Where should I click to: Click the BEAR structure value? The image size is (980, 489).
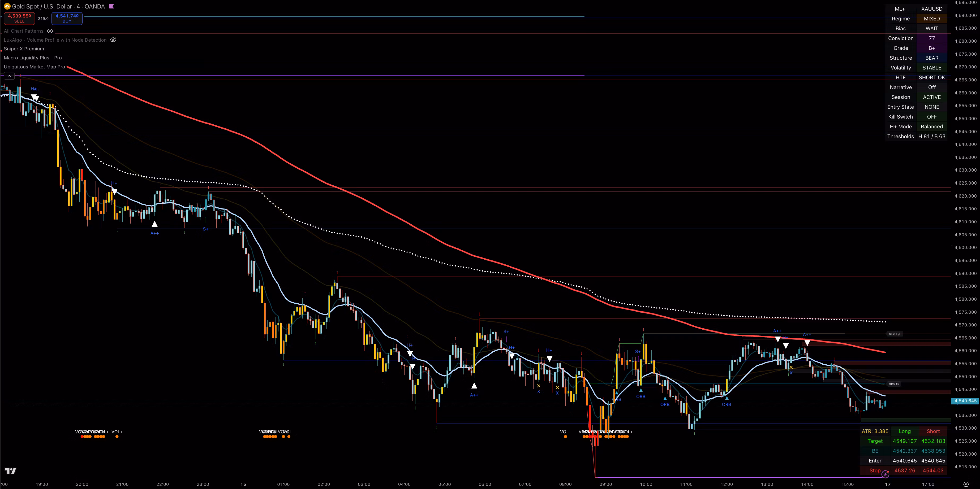click(x=932, y=58)
